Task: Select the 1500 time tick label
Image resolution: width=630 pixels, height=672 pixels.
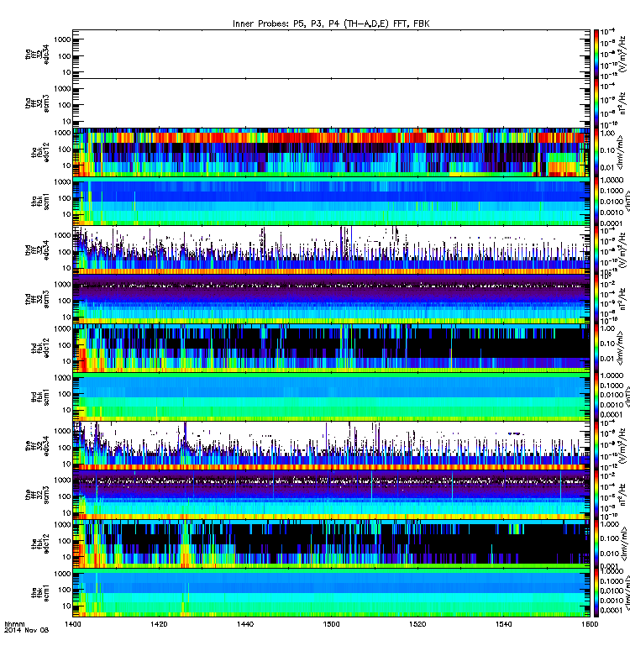Action: click(x=331, y=624)
